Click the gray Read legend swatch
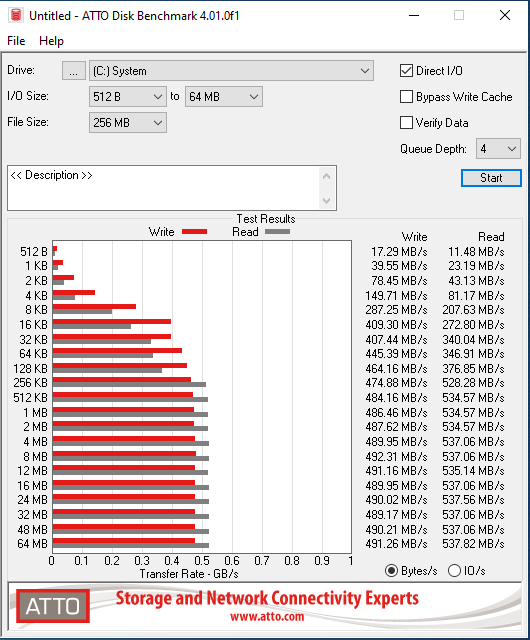Viewport: 530px width, 640px height. [x=278, y=231]
